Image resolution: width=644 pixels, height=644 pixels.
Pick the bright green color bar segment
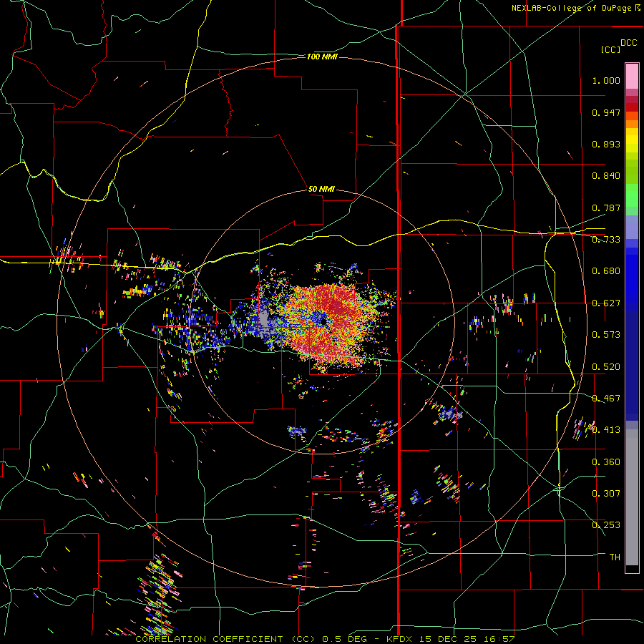[632, 195]
